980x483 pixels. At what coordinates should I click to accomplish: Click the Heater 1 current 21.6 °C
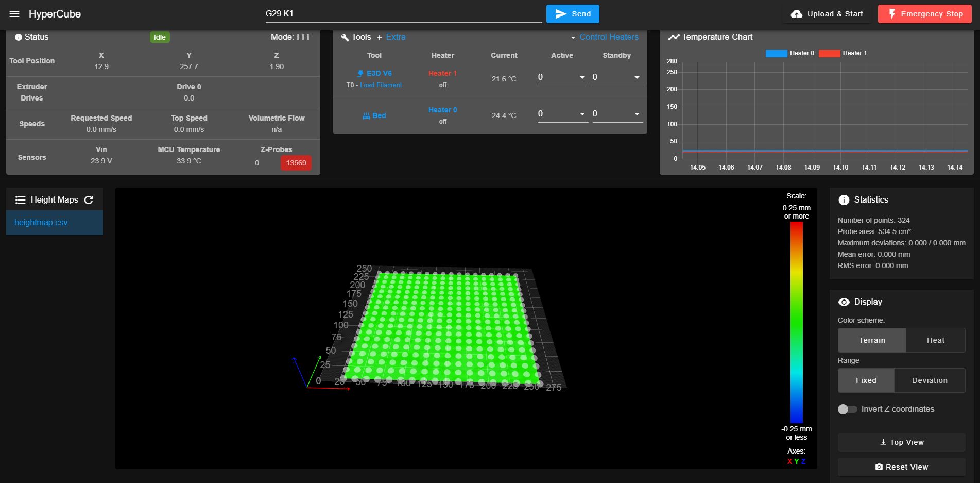point(504,79)
